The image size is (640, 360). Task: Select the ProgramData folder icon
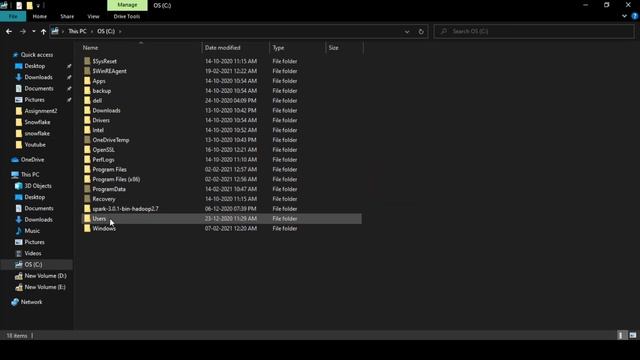tap(87, 189)
